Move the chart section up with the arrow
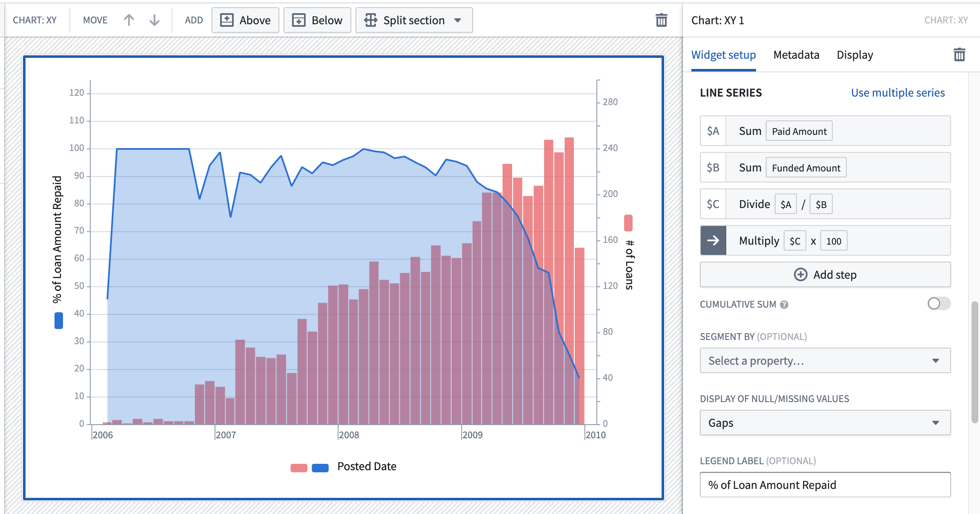This screenshot has width=980, height=514. [x=129, y=20]
